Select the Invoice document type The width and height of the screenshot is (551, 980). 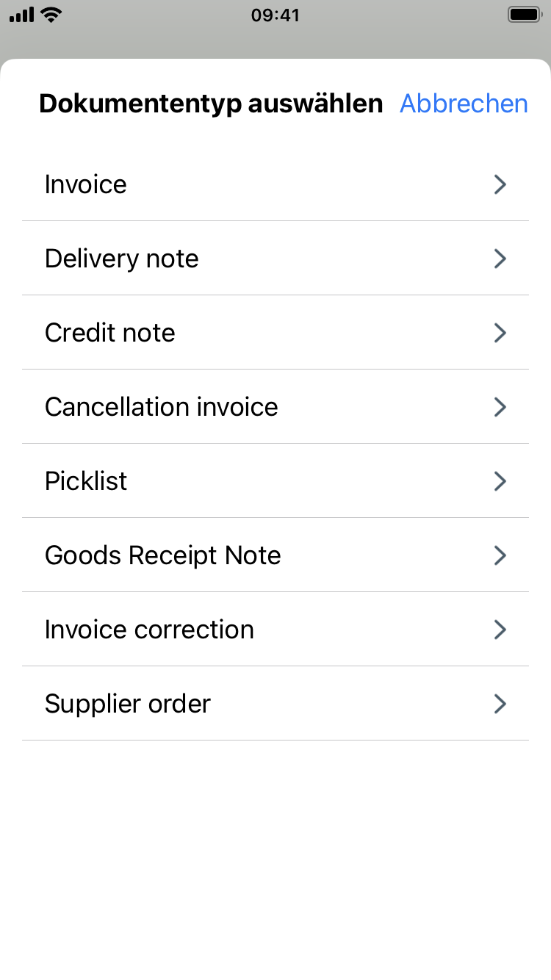tap(86, 184)
